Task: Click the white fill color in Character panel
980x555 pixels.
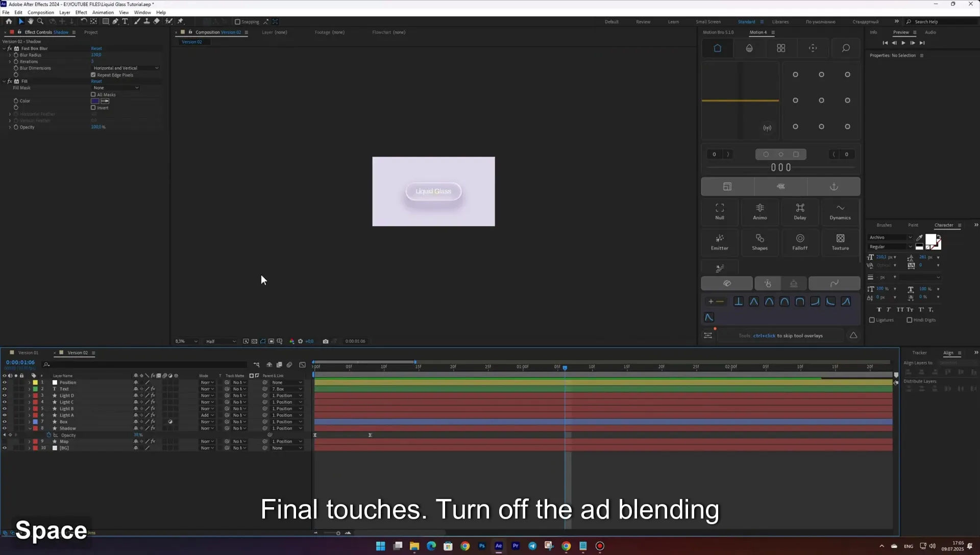Action: [x=931, y=240]
